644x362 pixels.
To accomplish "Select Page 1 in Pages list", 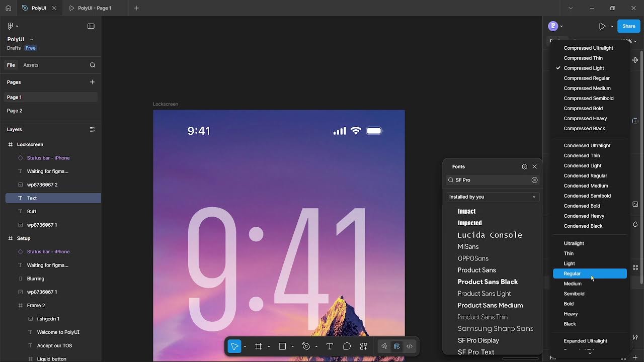I will (50, 97).
